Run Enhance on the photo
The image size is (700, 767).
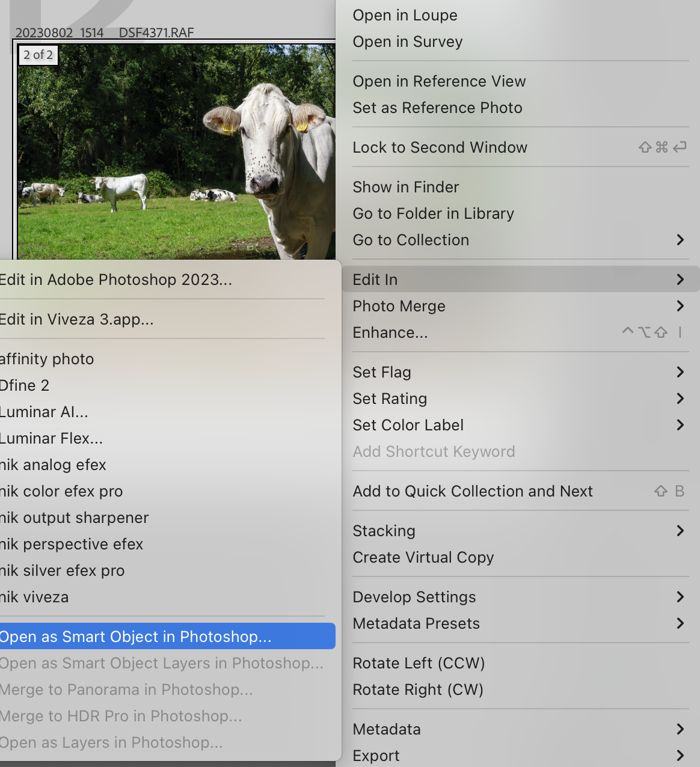[x=390, y=332]
